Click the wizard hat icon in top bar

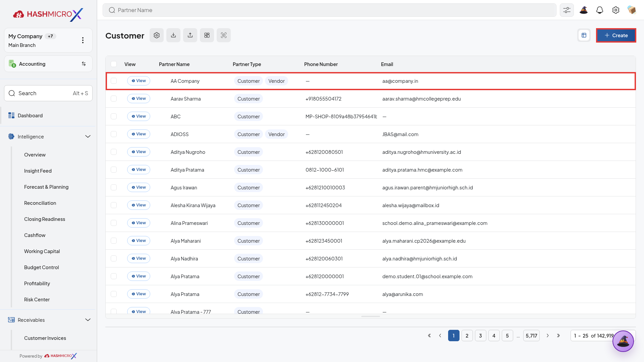(584, 10)
